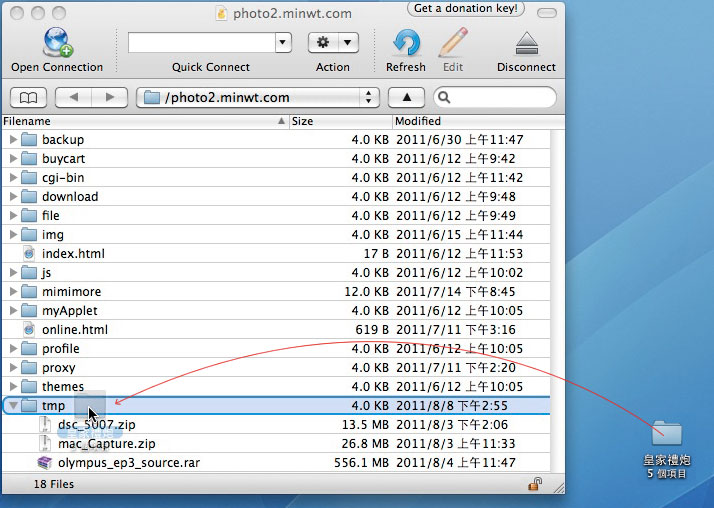Click in the search field

495,97
